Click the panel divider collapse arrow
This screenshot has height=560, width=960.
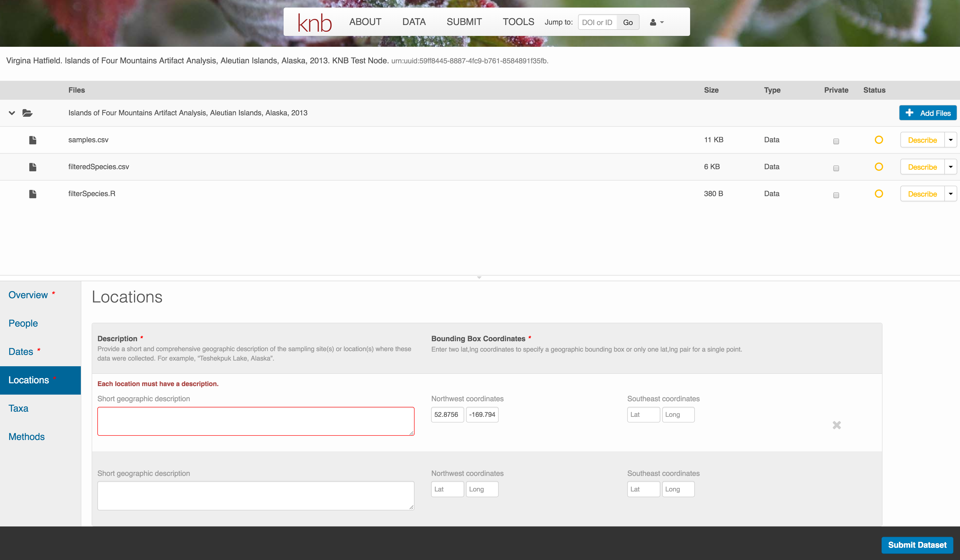click(x=479, y=278)
